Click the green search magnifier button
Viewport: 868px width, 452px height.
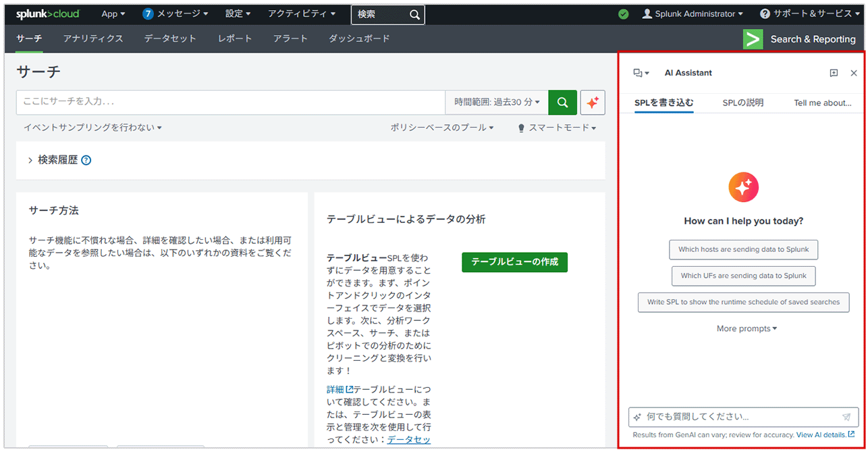(x=562, y=103)
